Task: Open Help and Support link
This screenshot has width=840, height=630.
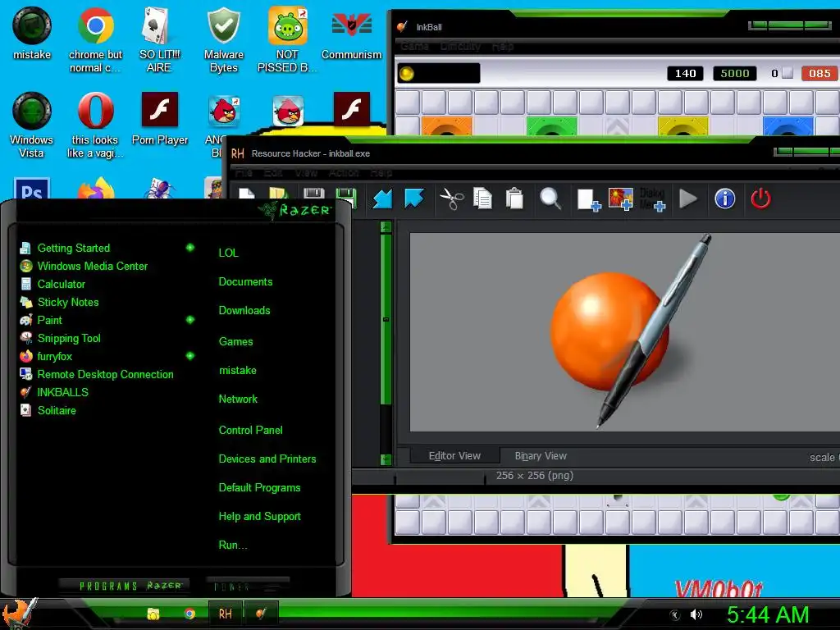Action: click(259, 517)
